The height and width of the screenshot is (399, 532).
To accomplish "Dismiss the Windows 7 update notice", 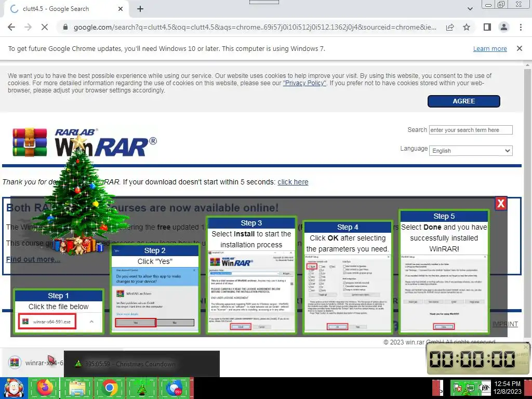I will click(x=519, y=48).
